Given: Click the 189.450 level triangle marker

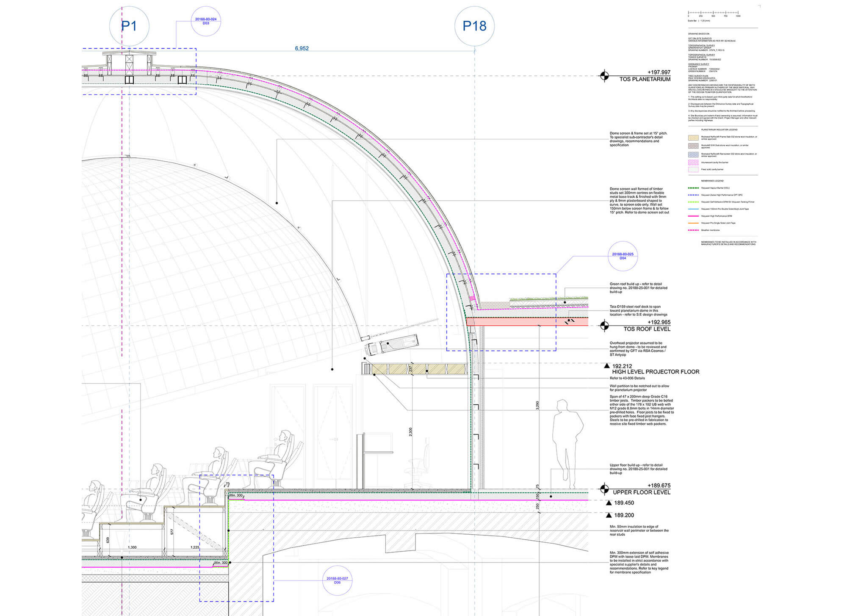Looking at the screenshot, I should (609, 503).
